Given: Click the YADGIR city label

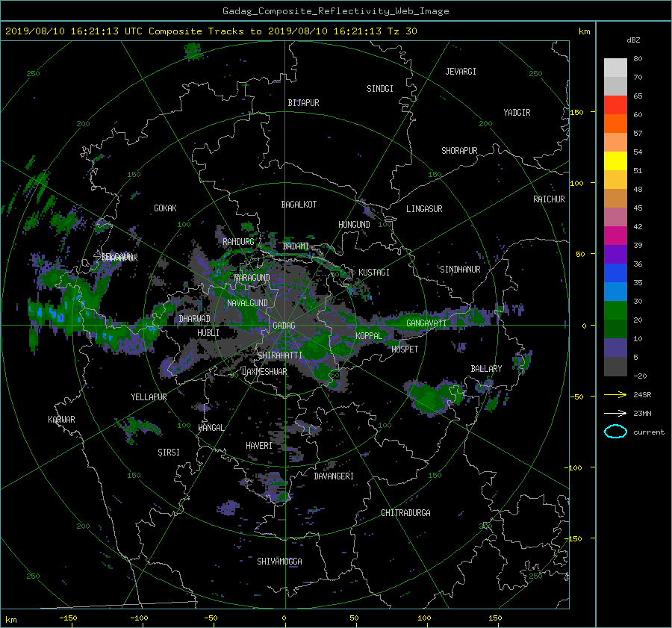Looking at the screenshot, I should click(x=517, y=113).
